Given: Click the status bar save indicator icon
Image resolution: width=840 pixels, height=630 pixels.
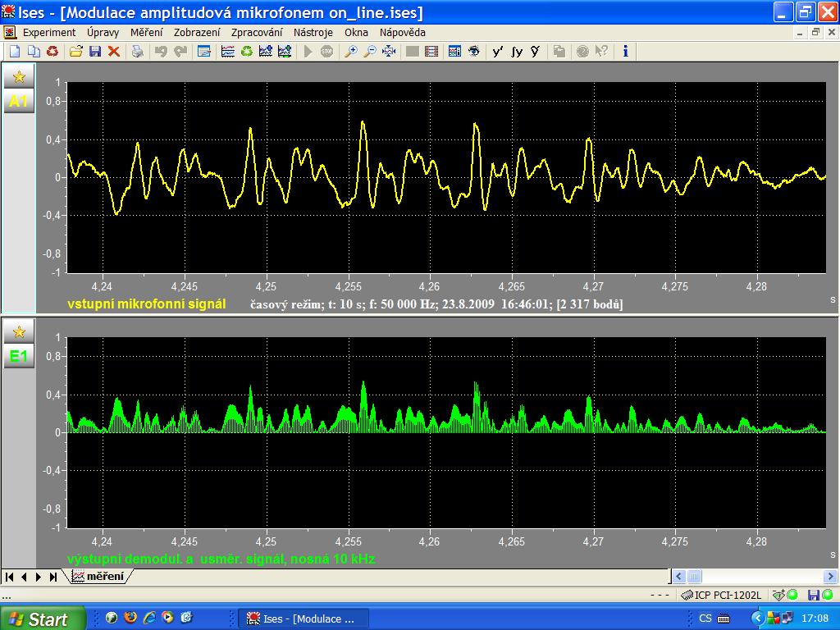Looking at the screenshot, I should pyautogui.click(x=813, y=596).
